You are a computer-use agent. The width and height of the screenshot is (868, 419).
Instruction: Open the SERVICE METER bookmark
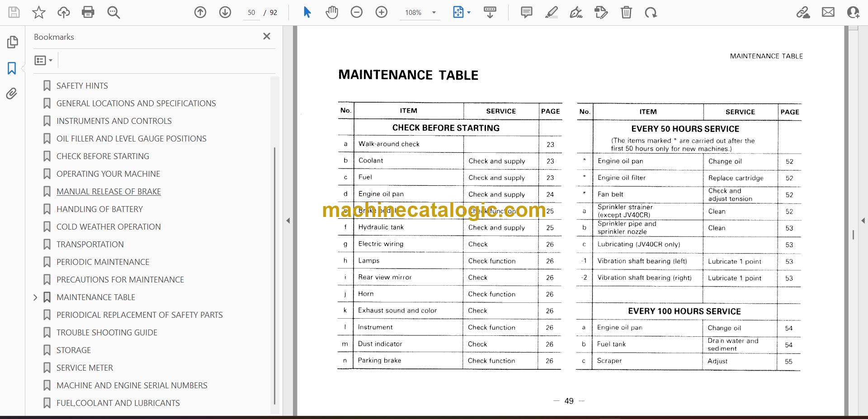(85, 368)
